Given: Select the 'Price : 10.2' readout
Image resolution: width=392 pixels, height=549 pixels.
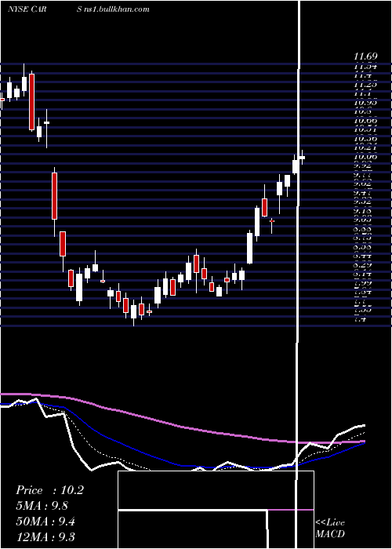Looking at the screenshot, I should [49, 490].
